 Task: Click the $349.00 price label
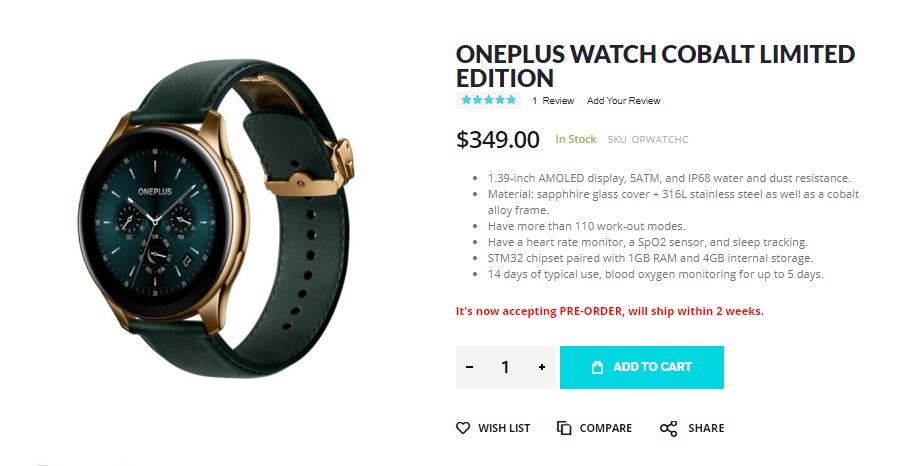pyautogui.click(x=497, y=139)
